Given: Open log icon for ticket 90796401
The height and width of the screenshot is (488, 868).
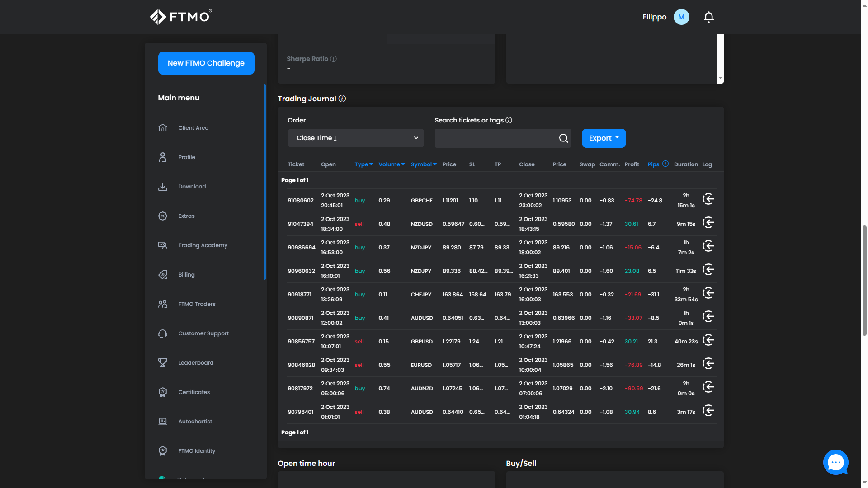Looking at the screenshot, I should pyautogui.click(x=708, y=411).
